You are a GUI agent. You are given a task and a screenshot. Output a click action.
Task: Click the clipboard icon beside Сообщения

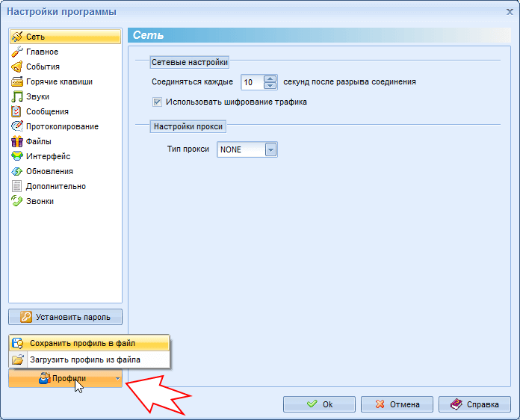[x=16, y=111]
